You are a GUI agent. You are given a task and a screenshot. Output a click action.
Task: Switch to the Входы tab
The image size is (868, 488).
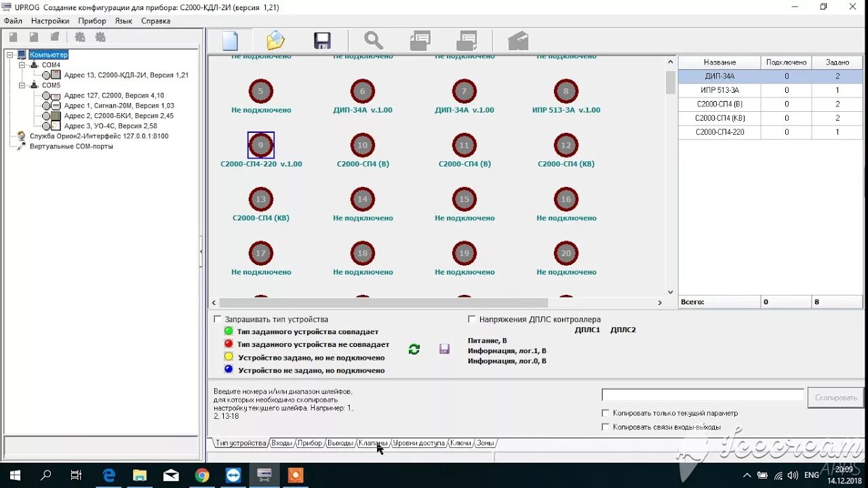coord(281,443)
